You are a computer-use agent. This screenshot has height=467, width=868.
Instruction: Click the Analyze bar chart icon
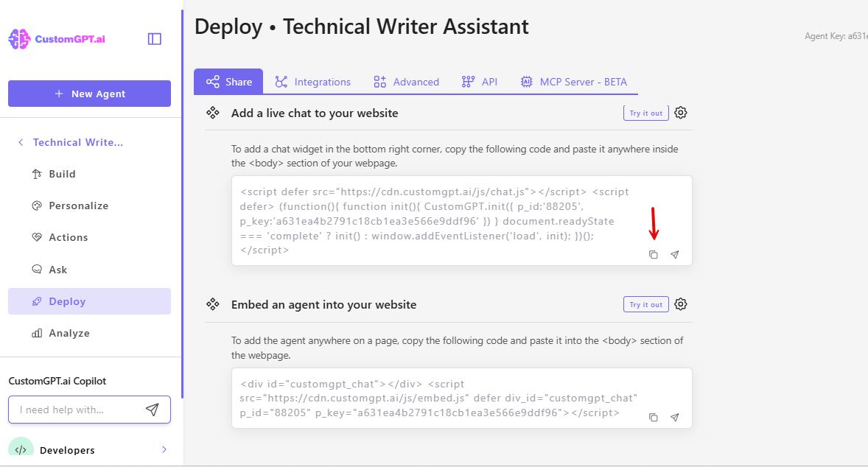pos(37,333)
